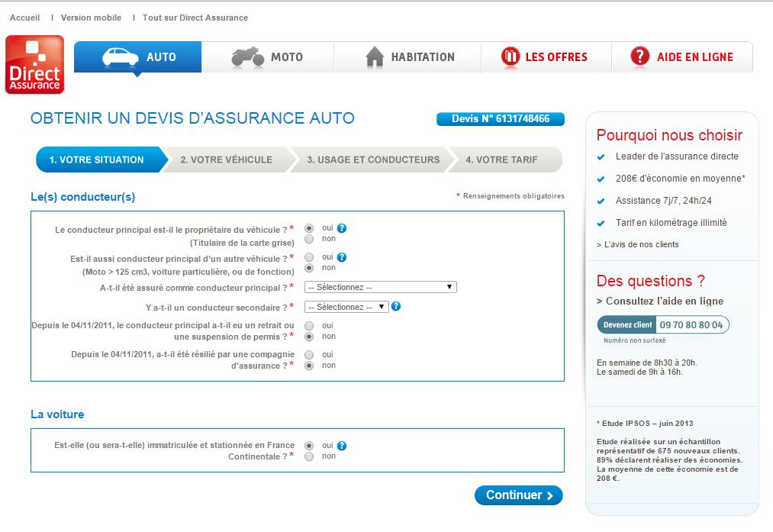The height and width of the screenshot is (532, 773).
Task: Select 'non' for immatriculée en France Continentale
Action: pos(309,456)
